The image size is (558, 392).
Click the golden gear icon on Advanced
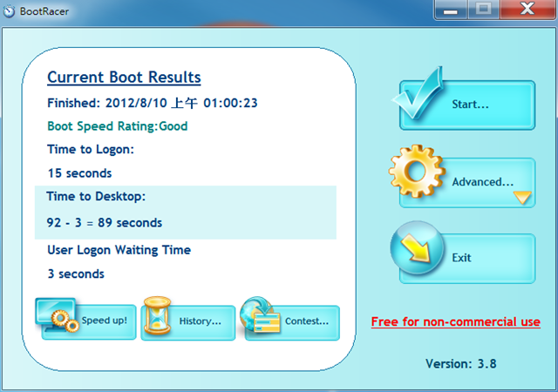coord(417,172)
